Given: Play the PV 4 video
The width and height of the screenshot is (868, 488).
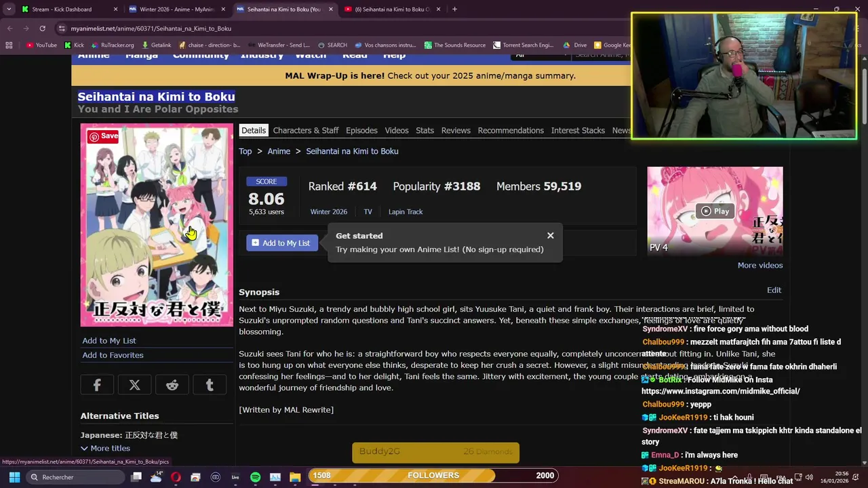Looking at the screenshot, I should point(715,211).
